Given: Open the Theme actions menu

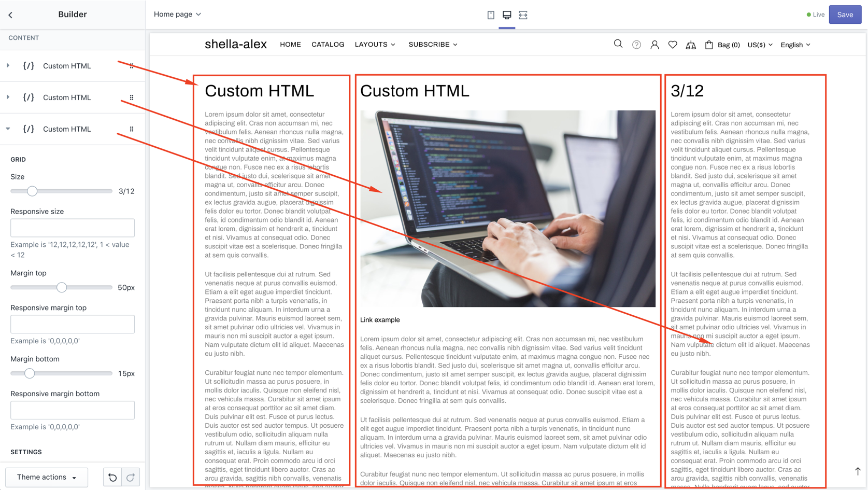Looking at the screenshot, I should click(x=47, y=477).
